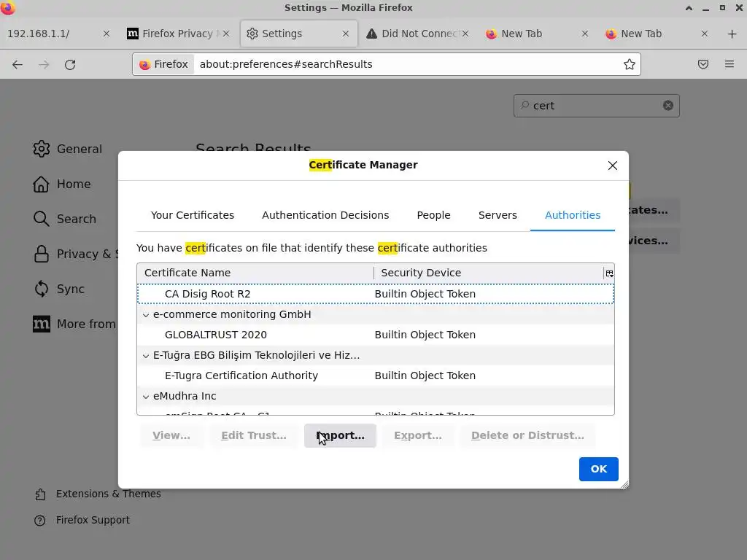
Task: Click the Home house icon in the sidebar
Action: tap(41, 184)
